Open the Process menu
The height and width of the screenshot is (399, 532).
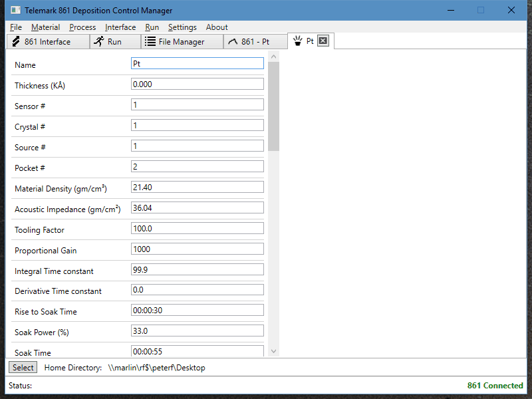pyautogui.click(x=82, y=27)
